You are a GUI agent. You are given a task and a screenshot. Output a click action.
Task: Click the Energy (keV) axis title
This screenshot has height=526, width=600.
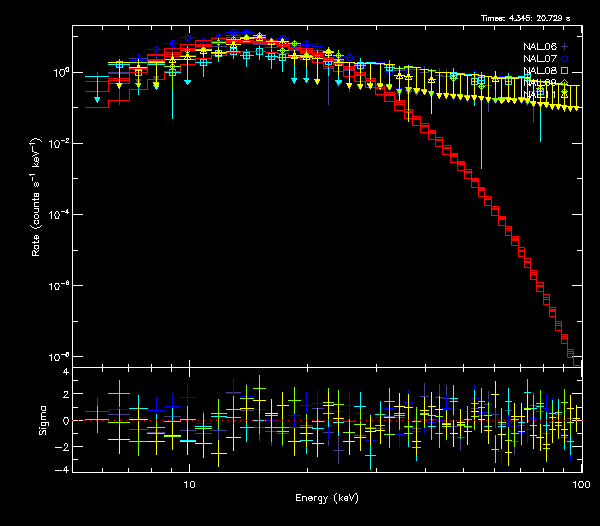[330, 497]
